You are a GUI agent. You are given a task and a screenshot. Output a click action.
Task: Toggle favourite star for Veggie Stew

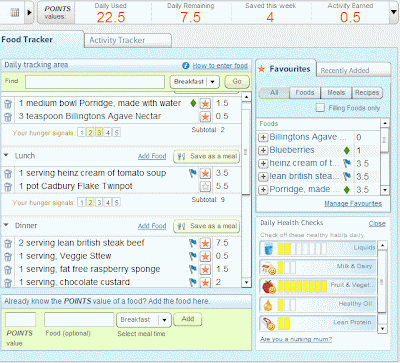point(205,257)
